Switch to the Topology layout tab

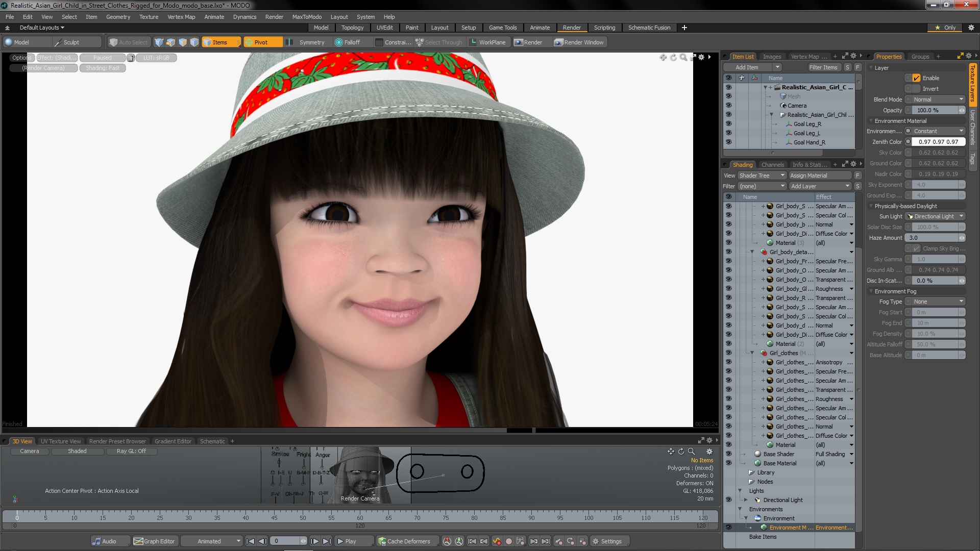352,28
